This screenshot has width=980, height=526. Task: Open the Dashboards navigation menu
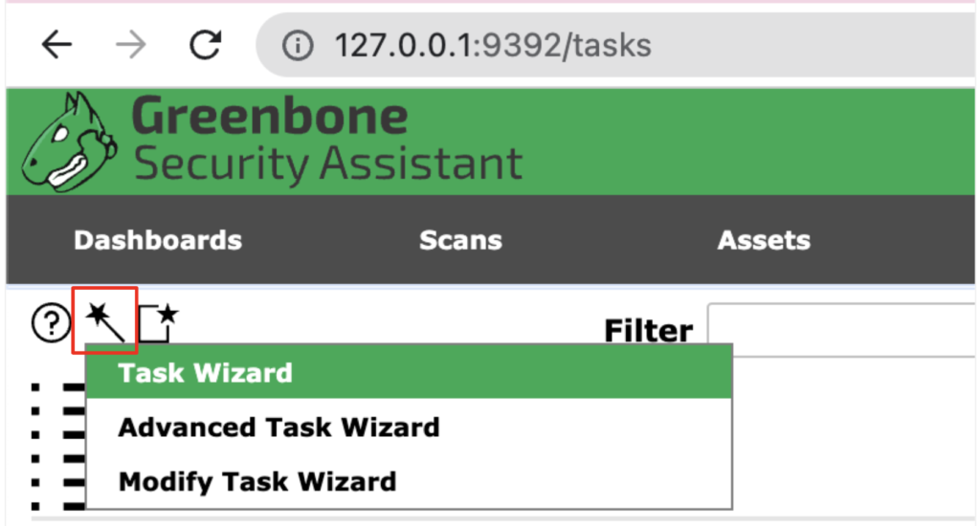tap(158, 240)
